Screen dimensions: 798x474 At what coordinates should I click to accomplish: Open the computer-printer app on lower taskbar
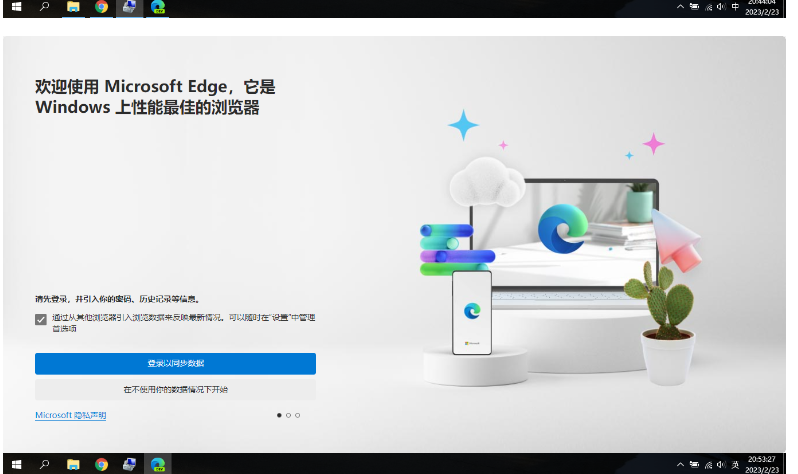click(129, 464)
